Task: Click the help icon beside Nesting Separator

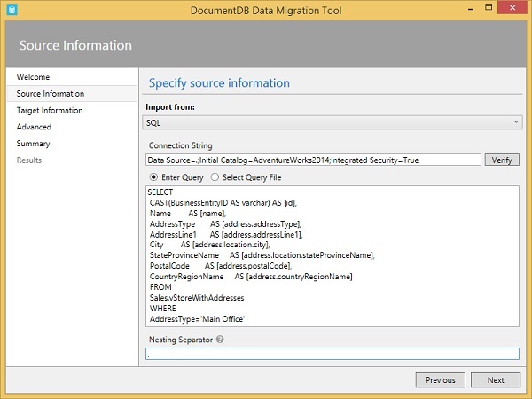Action: click(x=219, y=339)
